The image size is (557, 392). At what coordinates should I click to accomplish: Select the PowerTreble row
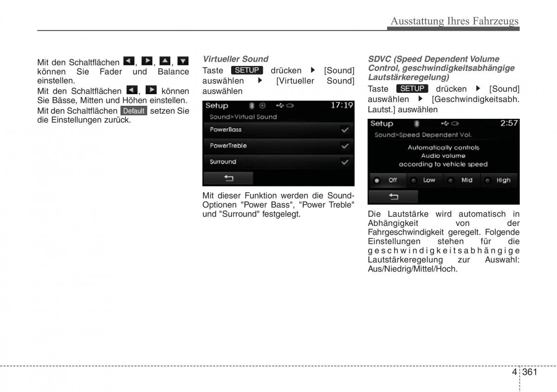278,146
